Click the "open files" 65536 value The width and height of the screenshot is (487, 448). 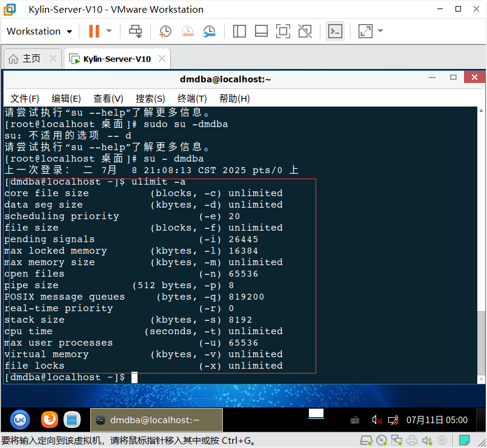(x=243, y=274)
